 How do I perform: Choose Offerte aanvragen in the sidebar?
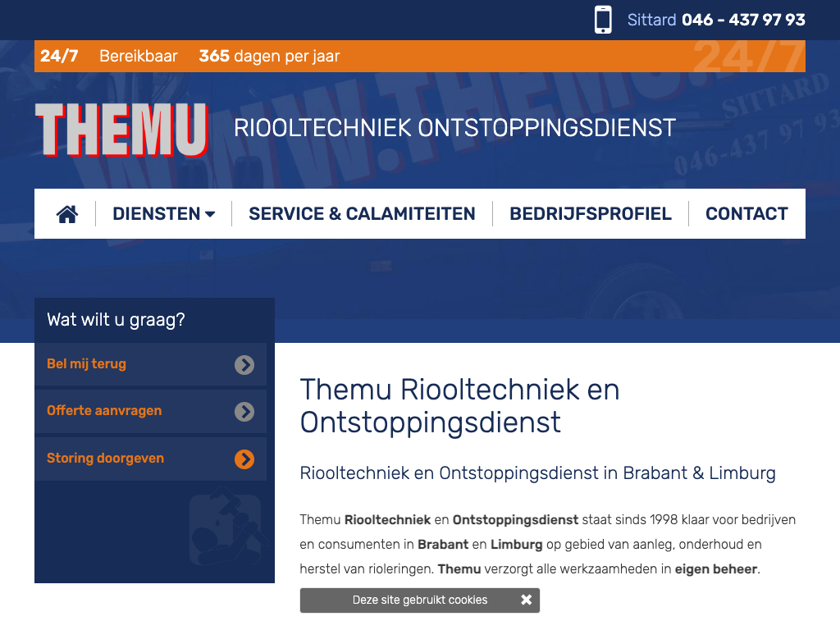tap(104, 411)
